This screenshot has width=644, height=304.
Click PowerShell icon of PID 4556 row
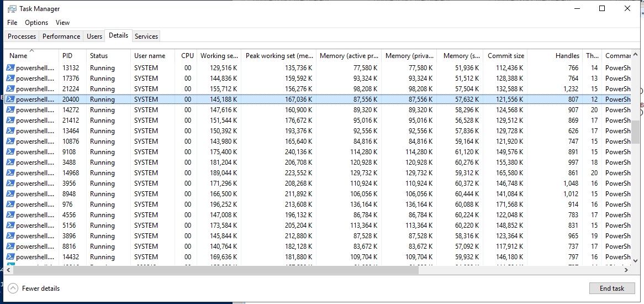[10, 215]
